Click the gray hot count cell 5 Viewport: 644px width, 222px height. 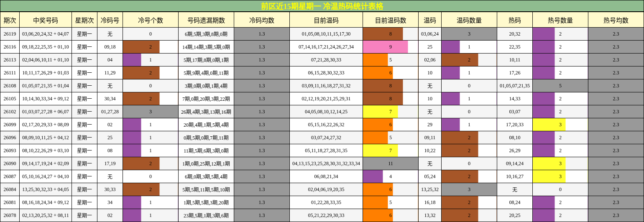click(560, 86)
